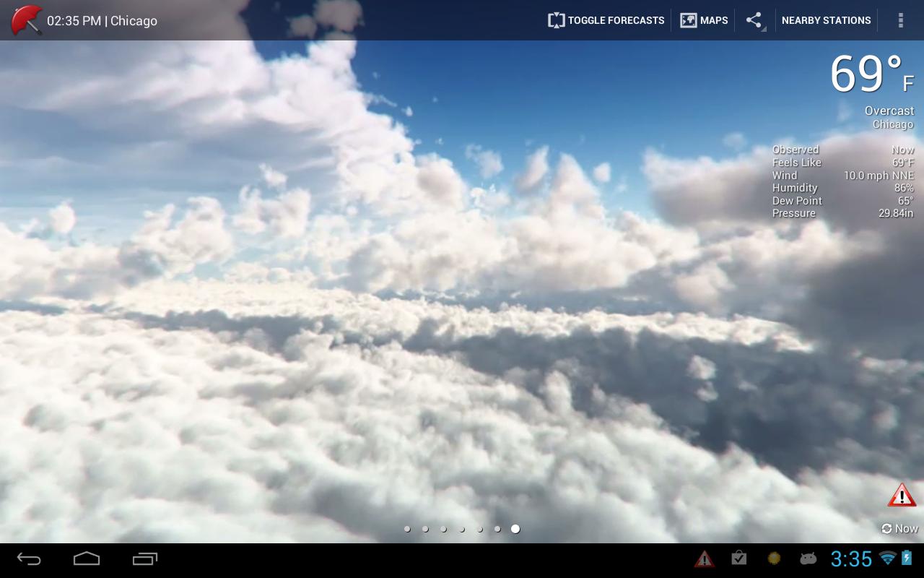Image resolution: width=924 pixels, height=578 pixels.
Task: Tap the weather alert warning triangle
Action: coord(902,496)
